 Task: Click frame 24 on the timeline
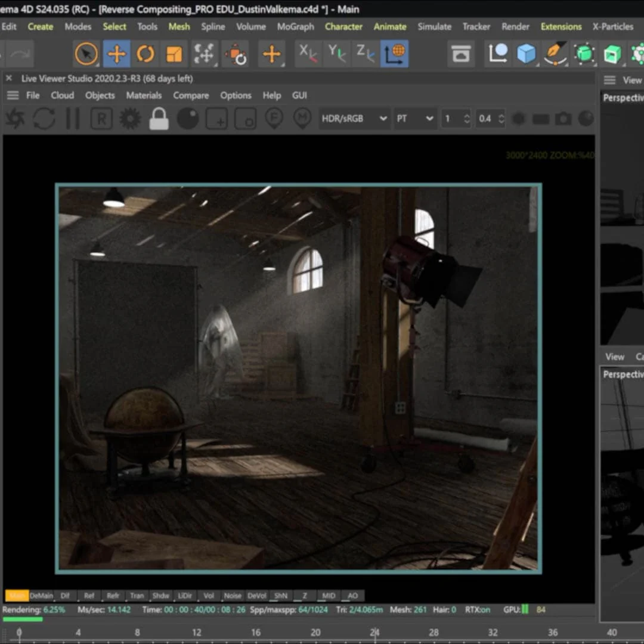(x=374, y=632)
